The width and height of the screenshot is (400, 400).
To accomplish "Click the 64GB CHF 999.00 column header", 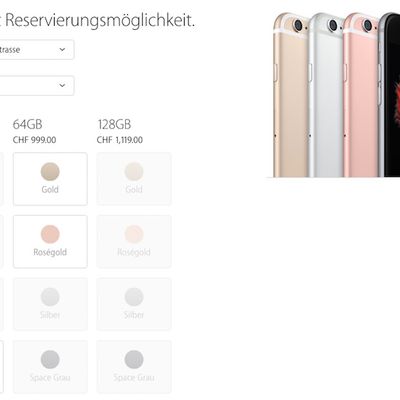I will click(x=34, y=131).
